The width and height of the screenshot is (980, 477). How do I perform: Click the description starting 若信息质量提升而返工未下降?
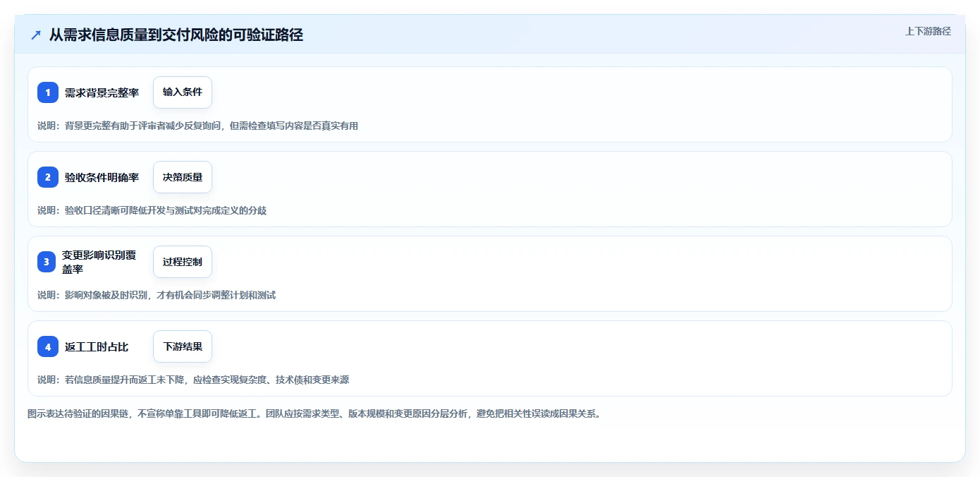pos(193,380)
